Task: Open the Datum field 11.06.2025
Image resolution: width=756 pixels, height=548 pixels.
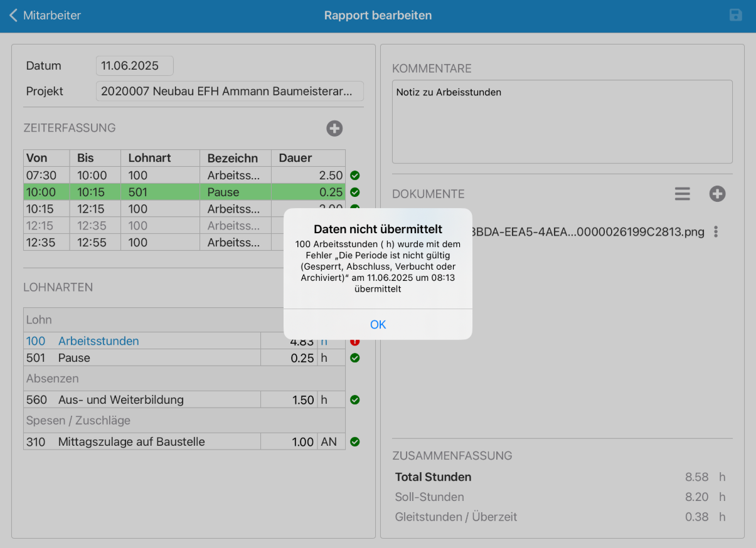Action: 134,66
